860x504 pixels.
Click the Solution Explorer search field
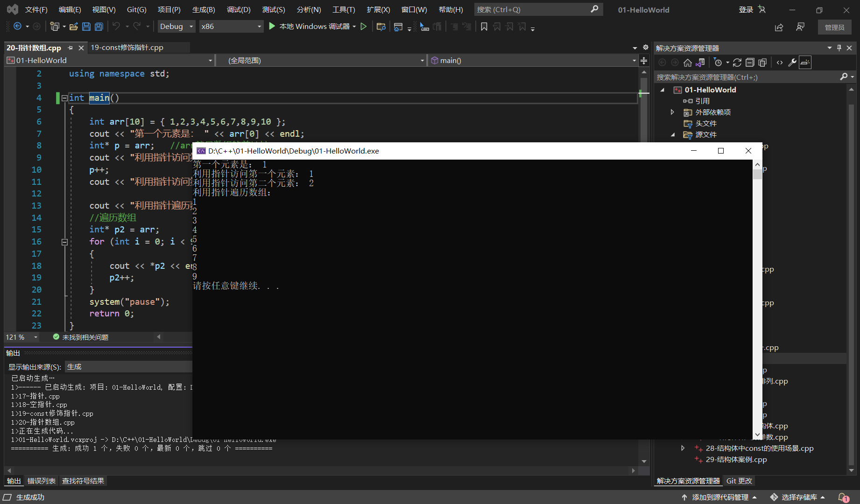[747, 77]
